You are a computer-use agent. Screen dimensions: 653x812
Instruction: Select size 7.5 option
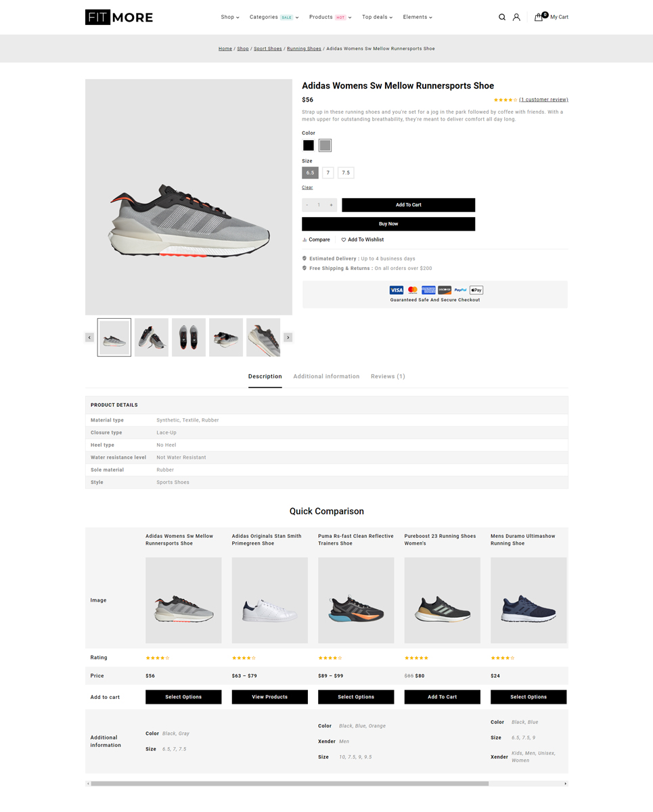(x=346, y=173)
